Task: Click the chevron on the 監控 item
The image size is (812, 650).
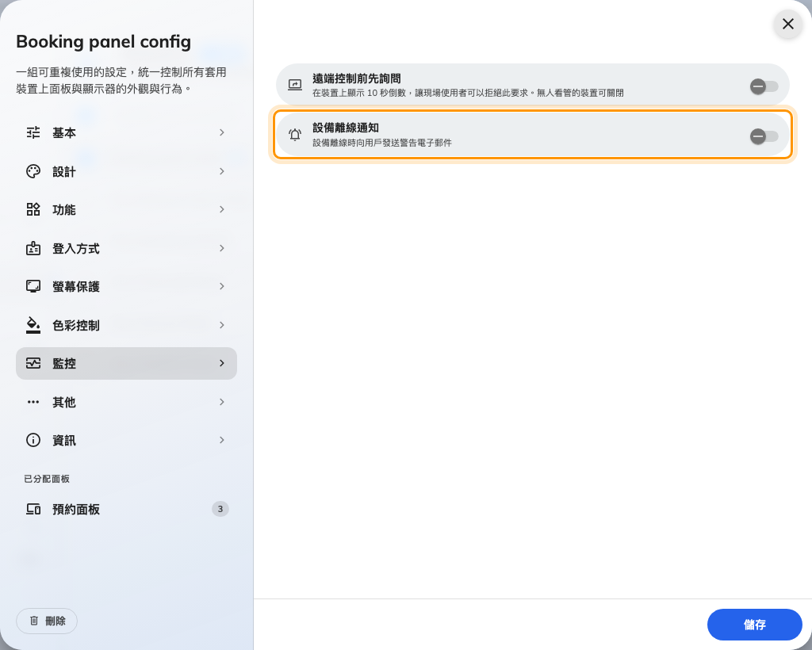Action: 222,363
